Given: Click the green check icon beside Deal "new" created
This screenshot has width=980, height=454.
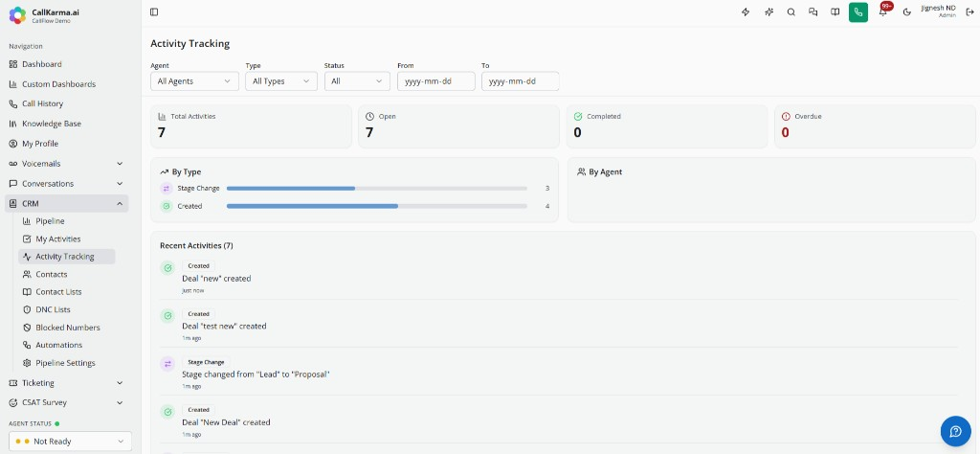Looking at the screenshot, I should click(167, 267).
